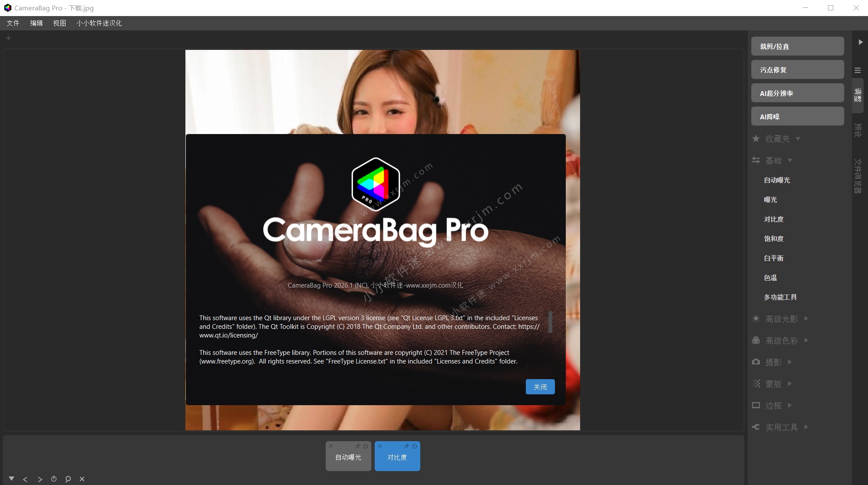Click the checkerboard 蒙版 mask icon

tap(756, 383)
